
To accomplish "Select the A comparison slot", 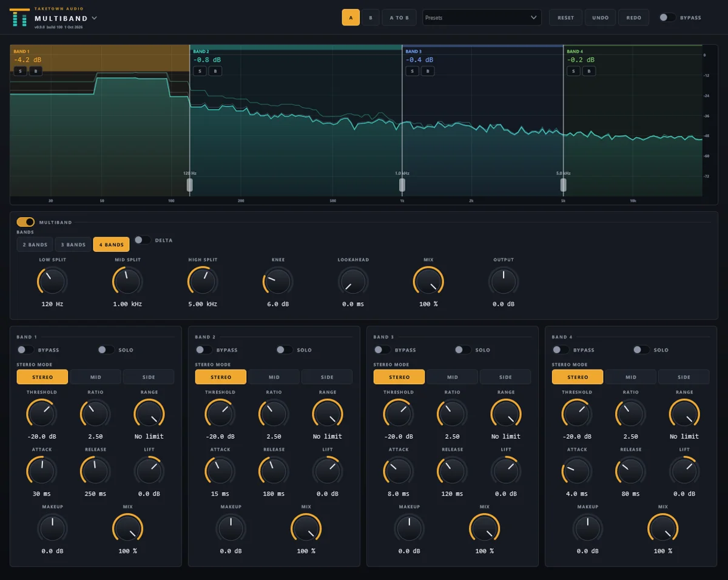I will coord(351,18).
